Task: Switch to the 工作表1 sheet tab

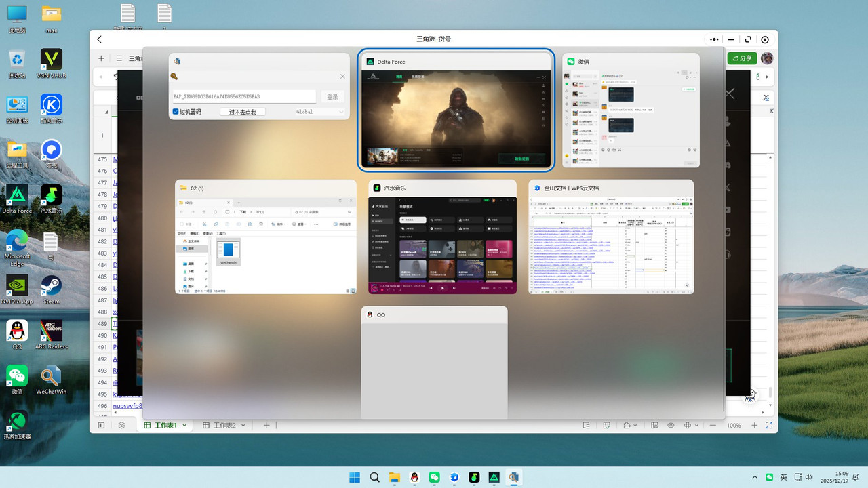Action: click(165, 425)
